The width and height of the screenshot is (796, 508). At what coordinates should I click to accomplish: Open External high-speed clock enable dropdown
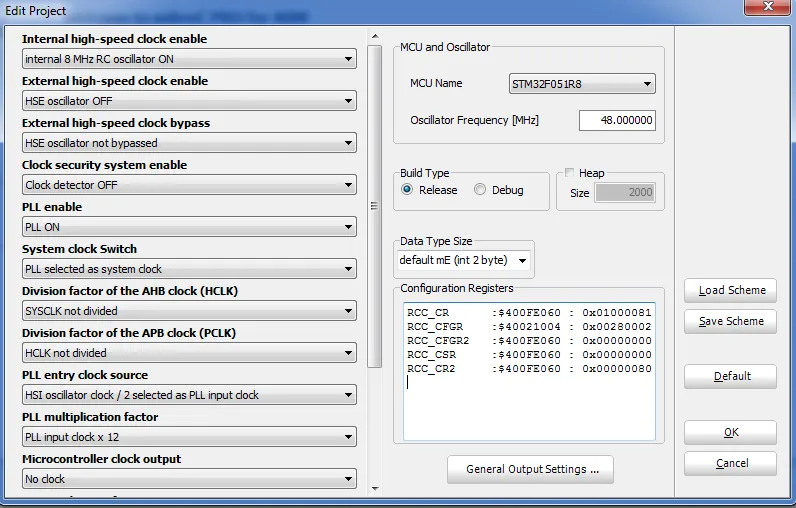[189, 101]
